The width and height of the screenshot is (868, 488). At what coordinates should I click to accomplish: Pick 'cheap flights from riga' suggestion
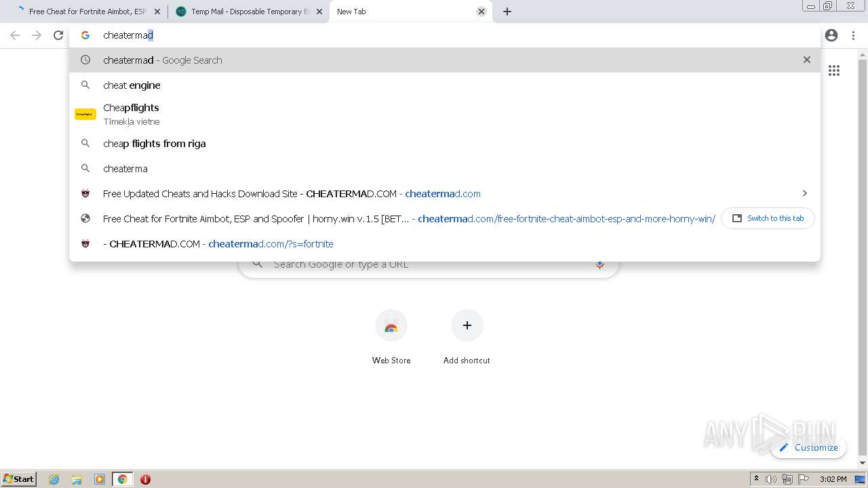(x=445, y=143)
